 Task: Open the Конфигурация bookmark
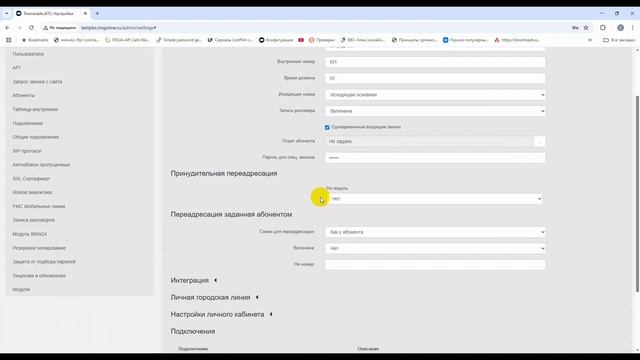276,40
